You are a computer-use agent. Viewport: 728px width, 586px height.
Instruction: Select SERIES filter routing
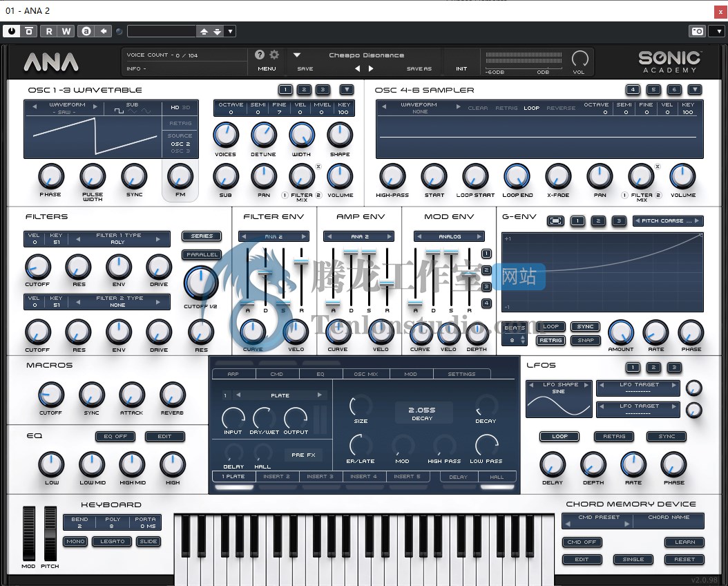[x=202, y=236]
